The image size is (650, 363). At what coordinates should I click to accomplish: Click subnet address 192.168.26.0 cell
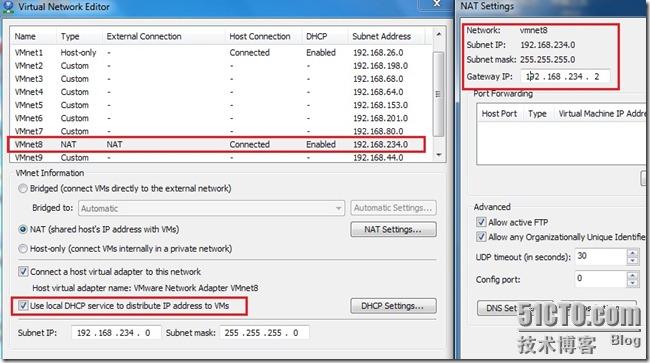click(378, 53)
